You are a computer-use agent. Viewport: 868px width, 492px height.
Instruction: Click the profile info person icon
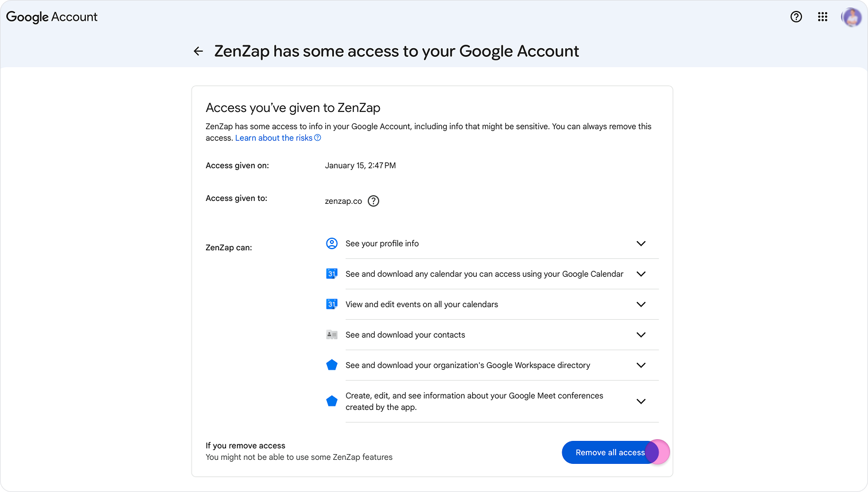pos(332,243)
